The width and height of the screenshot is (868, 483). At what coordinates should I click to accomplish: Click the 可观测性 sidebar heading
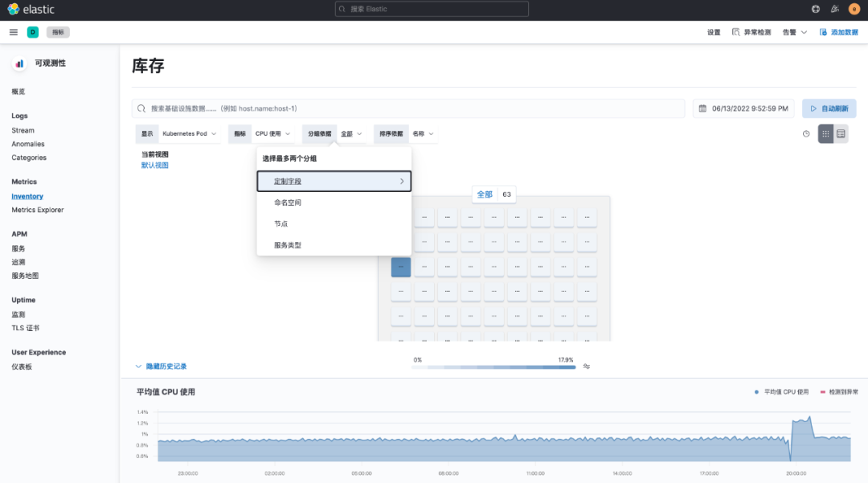tap(51, 63)
